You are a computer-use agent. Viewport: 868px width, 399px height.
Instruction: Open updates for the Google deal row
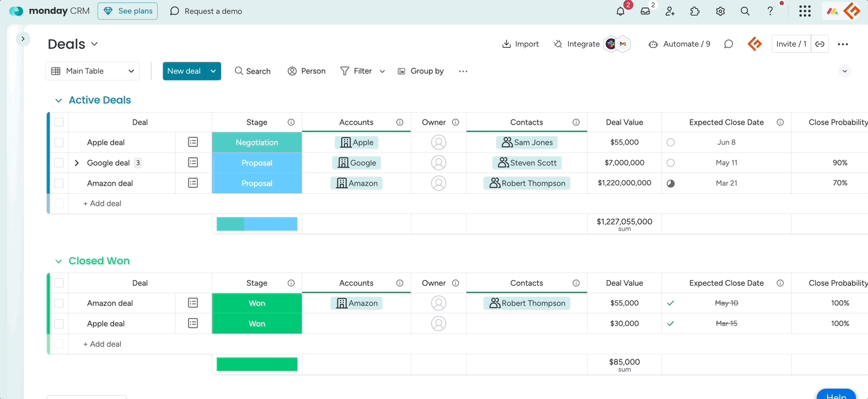click(193, 162)
